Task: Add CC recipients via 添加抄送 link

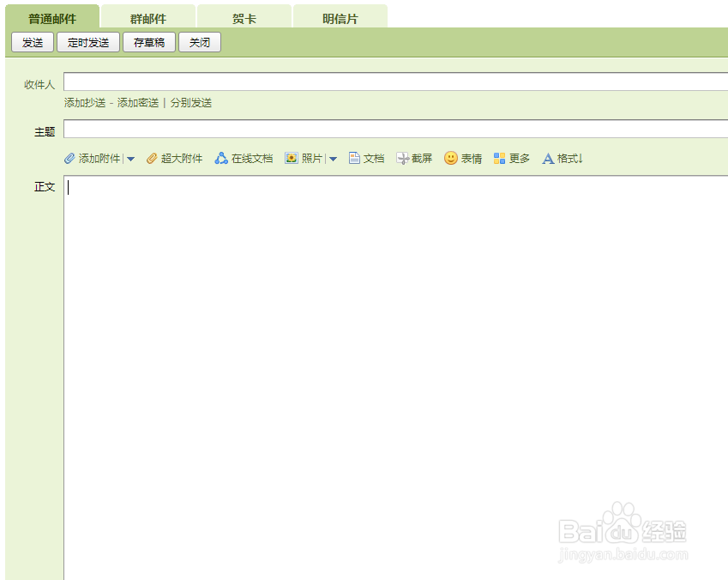Action: tap(79, 102)
